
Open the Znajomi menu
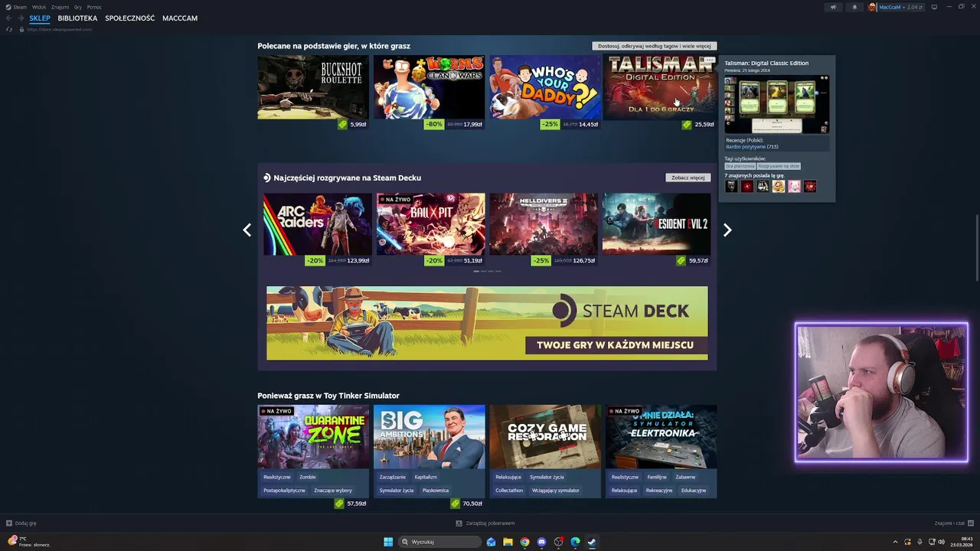point(60,7)
